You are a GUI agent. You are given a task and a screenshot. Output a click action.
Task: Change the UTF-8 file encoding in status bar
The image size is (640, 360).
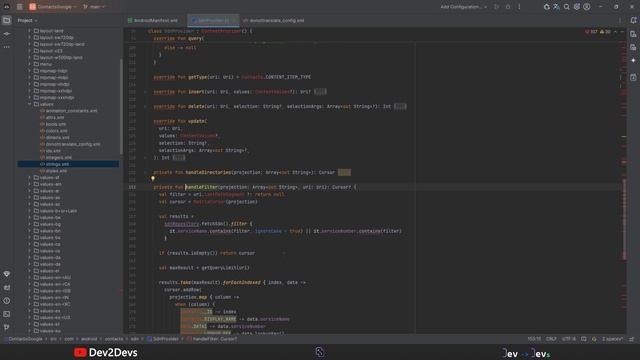569,339
